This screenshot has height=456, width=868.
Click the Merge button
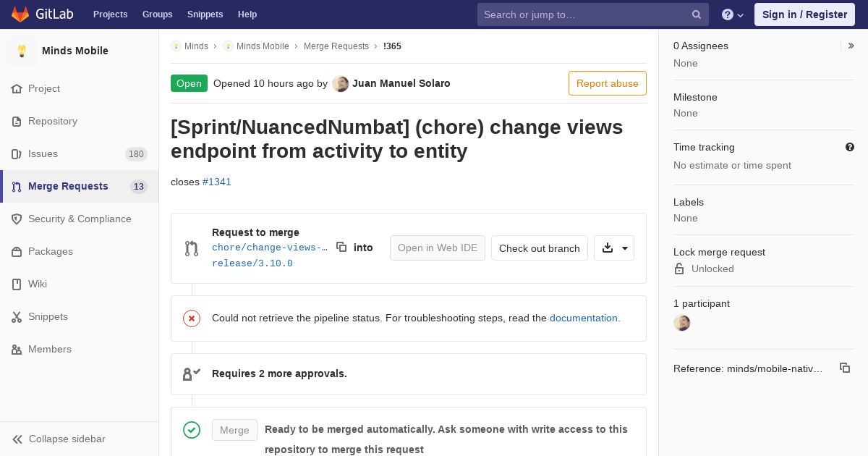(234, 430)
